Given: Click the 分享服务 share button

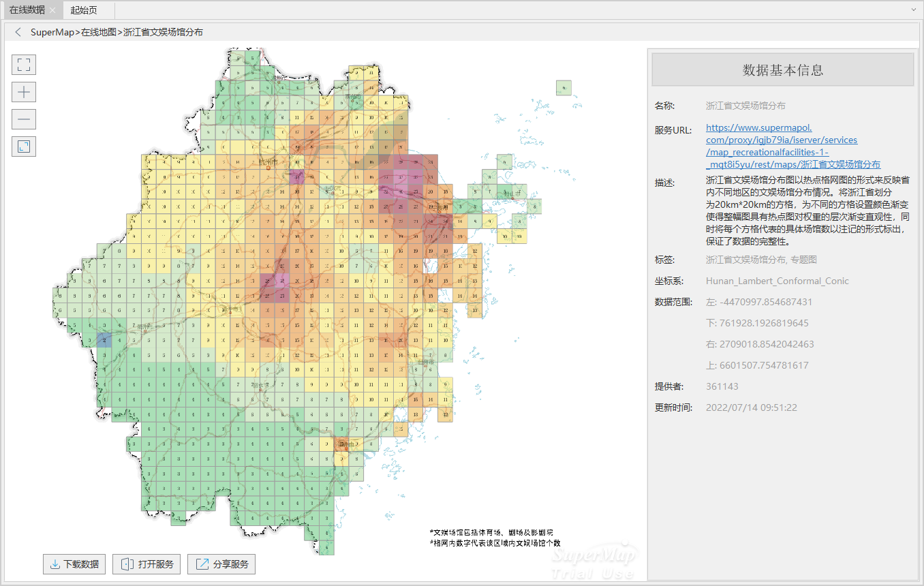Looking at the screenshot, I should click(221, 564).
